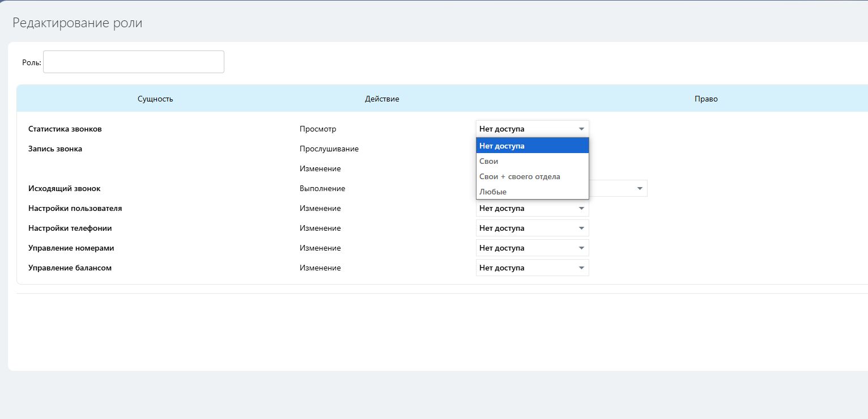Click the Право column header

[706, 99]
